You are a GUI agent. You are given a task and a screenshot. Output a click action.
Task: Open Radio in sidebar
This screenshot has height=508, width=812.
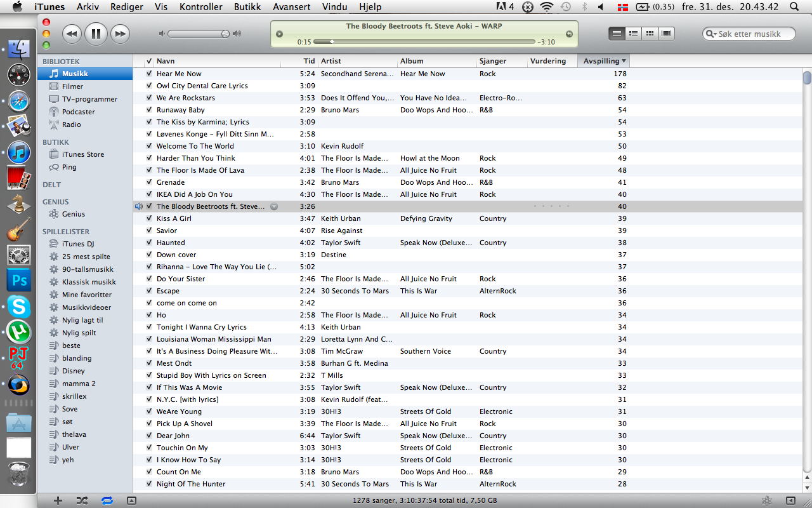point(85,124)
